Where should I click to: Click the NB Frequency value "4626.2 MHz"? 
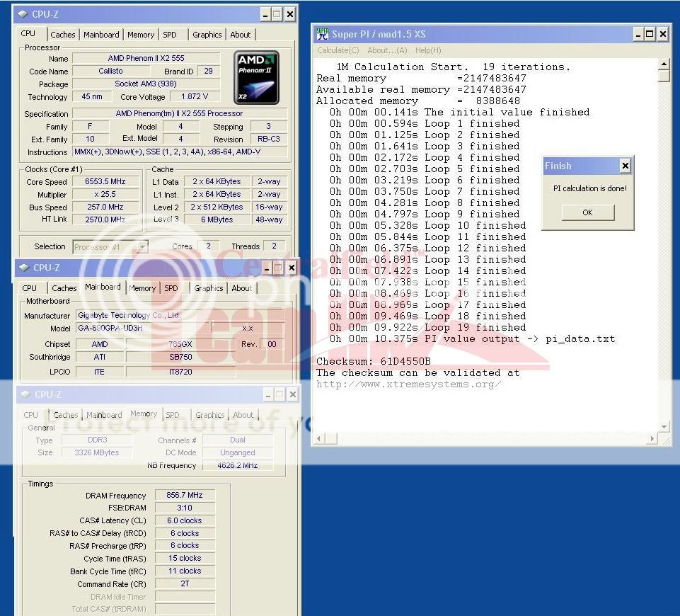238,465
